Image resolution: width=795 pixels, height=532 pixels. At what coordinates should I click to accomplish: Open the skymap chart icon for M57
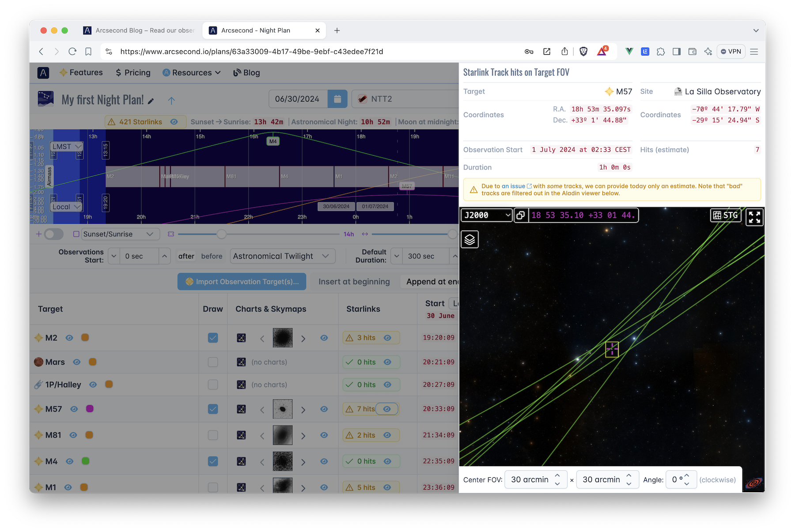click(241, 409)
